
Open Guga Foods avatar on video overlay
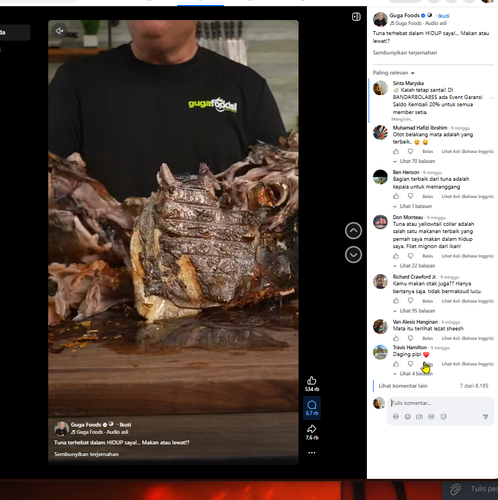point(61,429)
